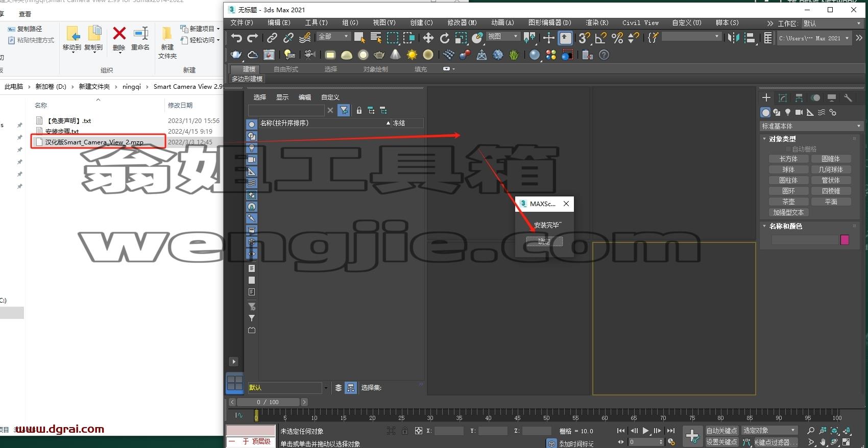Viewport: 868px width, 448px height.
Task: Open the 工作区 默认 workspace dropdown
Action: [x=832, y=23]
